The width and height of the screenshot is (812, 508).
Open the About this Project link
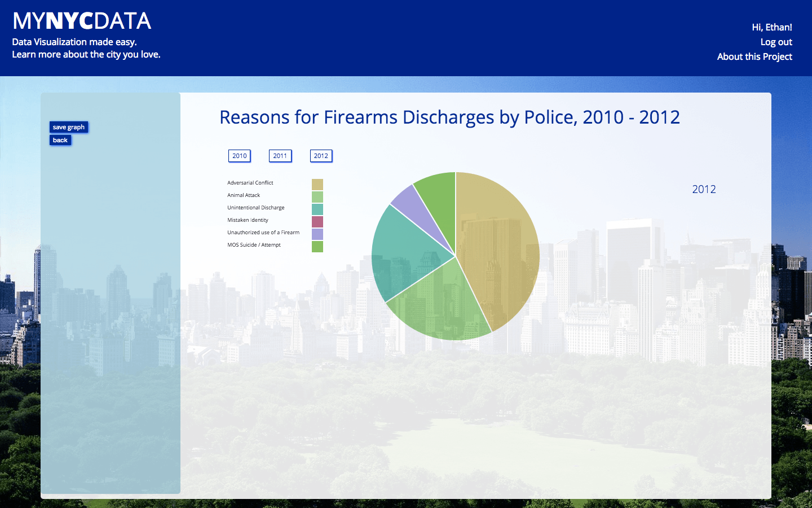[x=754, y=56]
